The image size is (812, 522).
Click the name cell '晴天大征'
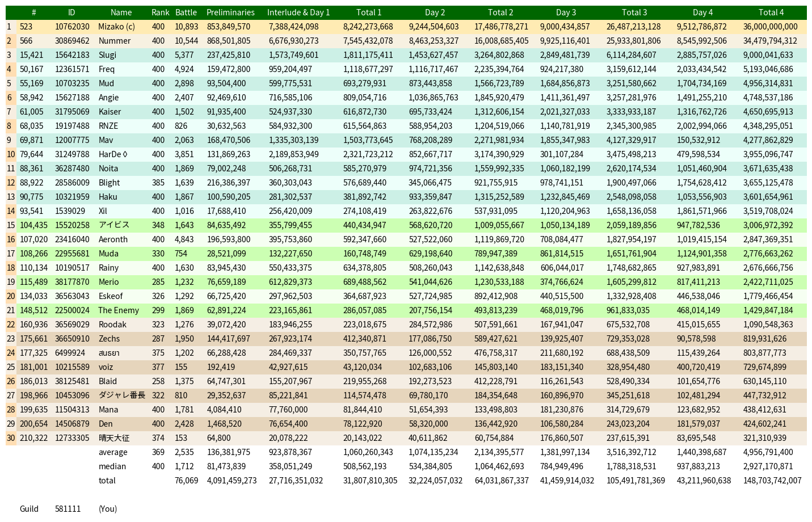pyautogui.click(x=114, y=438)
